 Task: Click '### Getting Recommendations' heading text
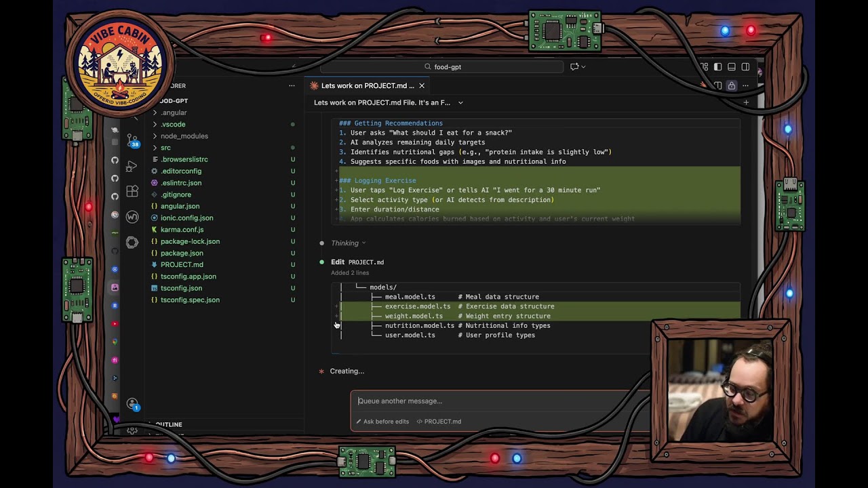pos(391,123)
